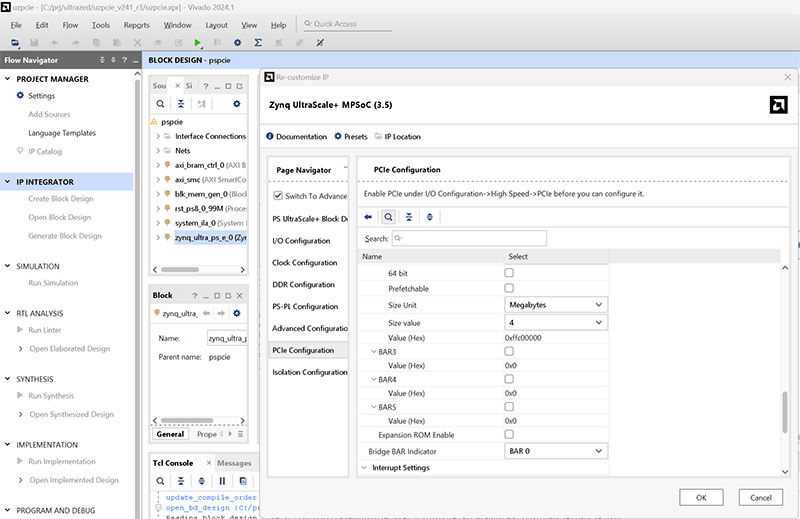Viewport: 800px width, 519px height.
Task: Toggle the Switch To Advanced checkbox
Action: click(278, 196)
